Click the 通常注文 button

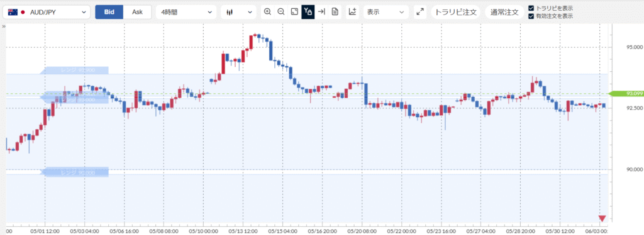coord(504,12)
